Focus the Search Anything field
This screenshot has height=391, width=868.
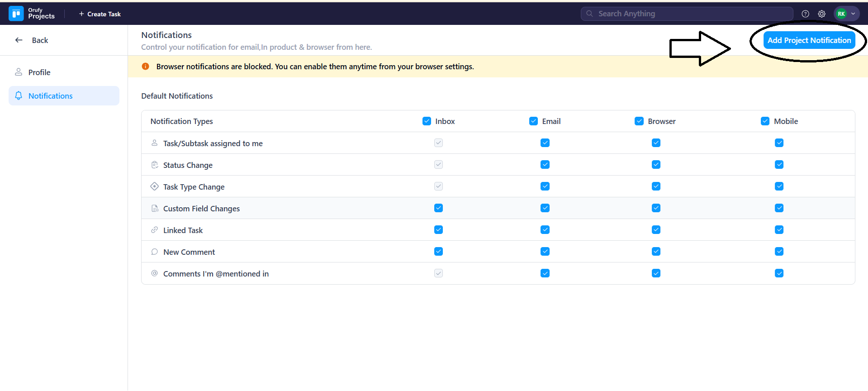[688, 14]
